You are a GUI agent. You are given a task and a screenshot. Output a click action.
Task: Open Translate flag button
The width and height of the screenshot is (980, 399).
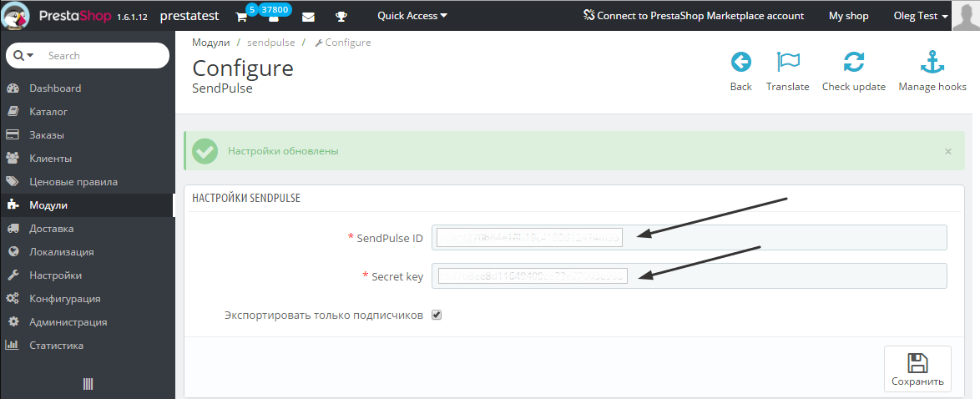(787, 72)
